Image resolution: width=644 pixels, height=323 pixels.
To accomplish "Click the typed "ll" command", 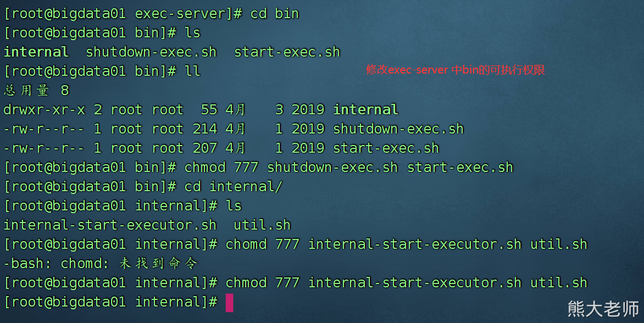I will click(x=192, y=71).
